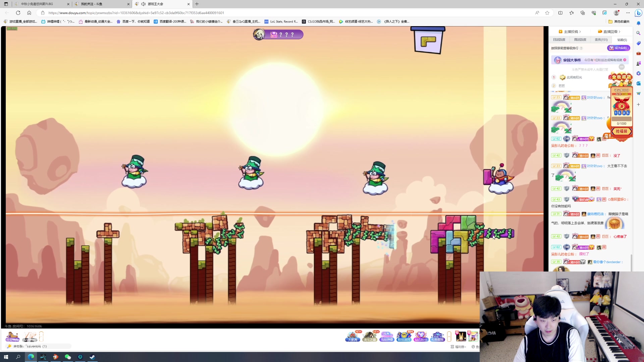Open the 高能弹幕 icon
The width and height of the screenshot is (644, 362).
click(387, 336)
